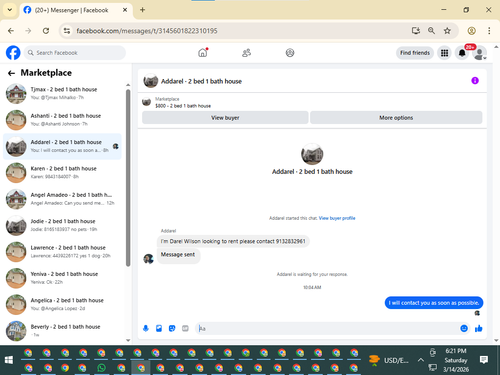Open the View buyer profile link
This screenshot has height=375, width=500.
coord(337,218)
